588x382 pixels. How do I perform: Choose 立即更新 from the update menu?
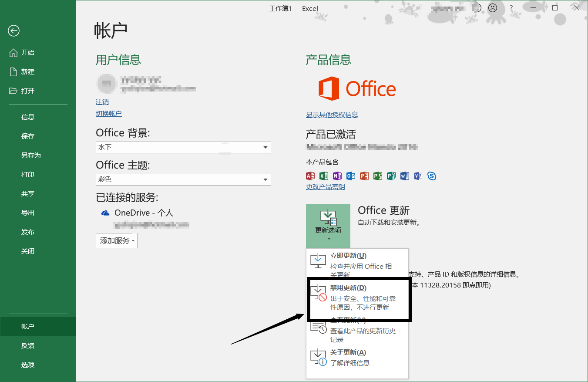357,264
